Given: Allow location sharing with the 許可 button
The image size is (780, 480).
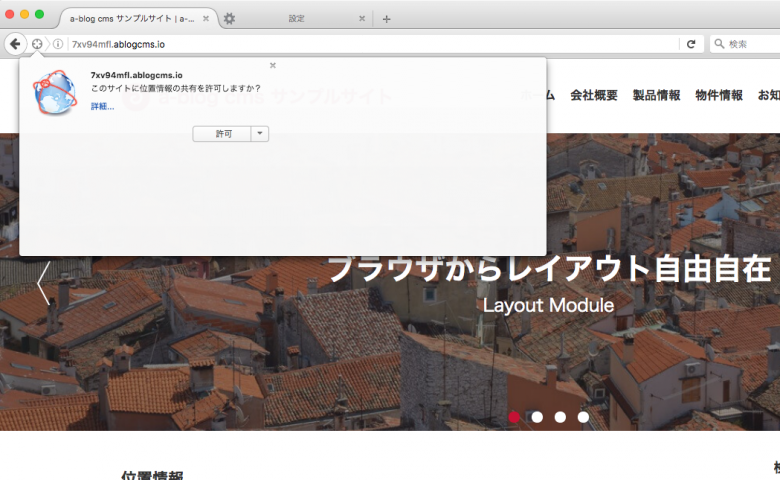Looking at the screenshot, I should (222, 134).
